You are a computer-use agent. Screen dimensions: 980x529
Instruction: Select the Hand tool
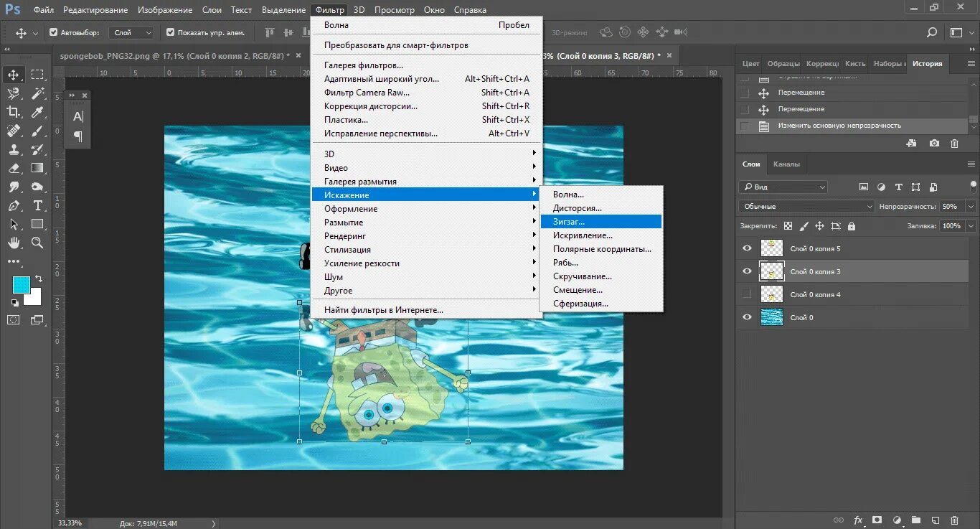[x=14, y=243]
